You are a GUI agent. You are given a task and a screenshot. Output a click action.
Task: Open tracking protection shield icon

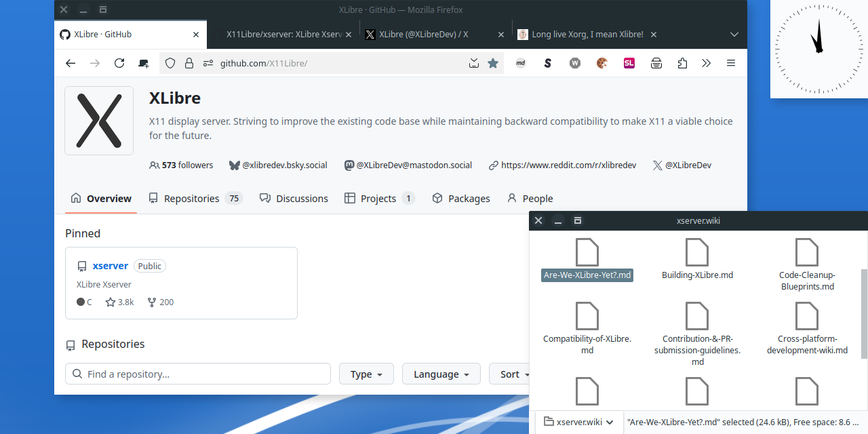click(170, 63)
